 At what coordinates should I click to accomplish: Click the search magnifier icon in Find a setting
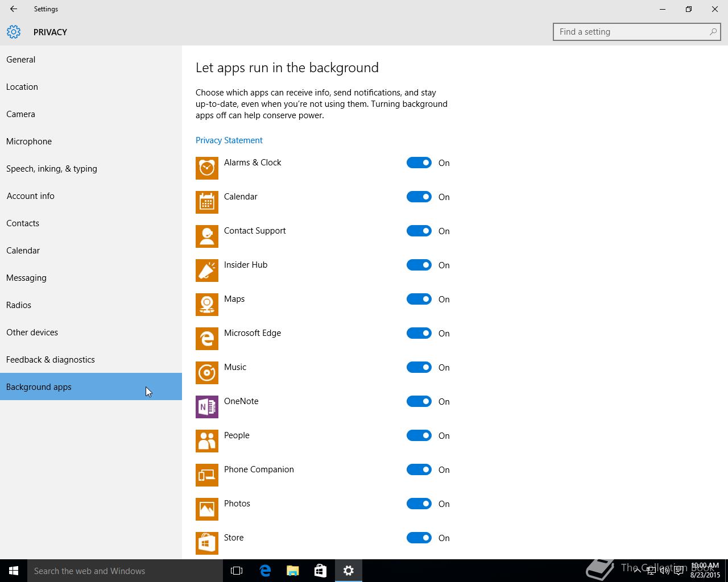713,32
